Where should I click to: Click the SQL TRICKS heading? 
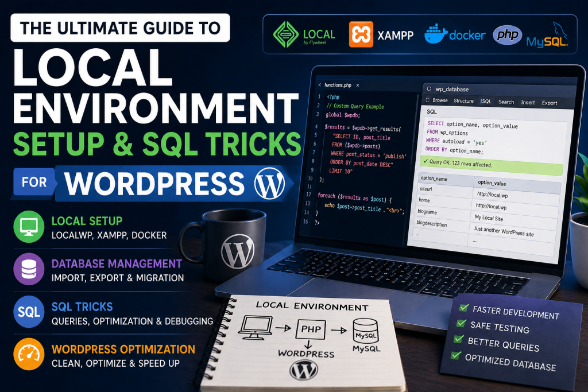(x=82, y=307)
